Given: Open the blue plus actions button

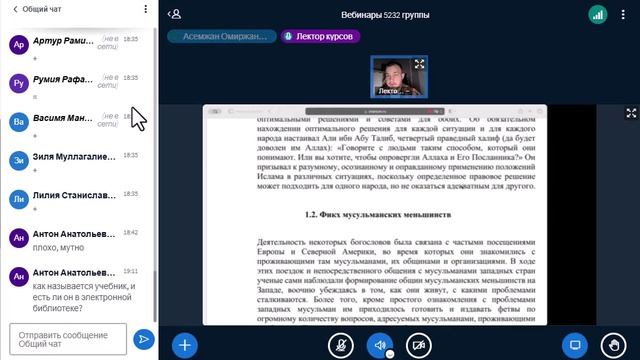Looking at the screenshot, I should coord(185,345).
